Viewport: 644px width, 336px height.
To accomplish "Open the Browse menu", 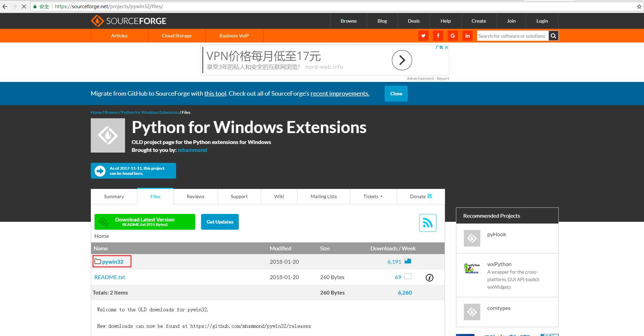I will coord(348,21).
